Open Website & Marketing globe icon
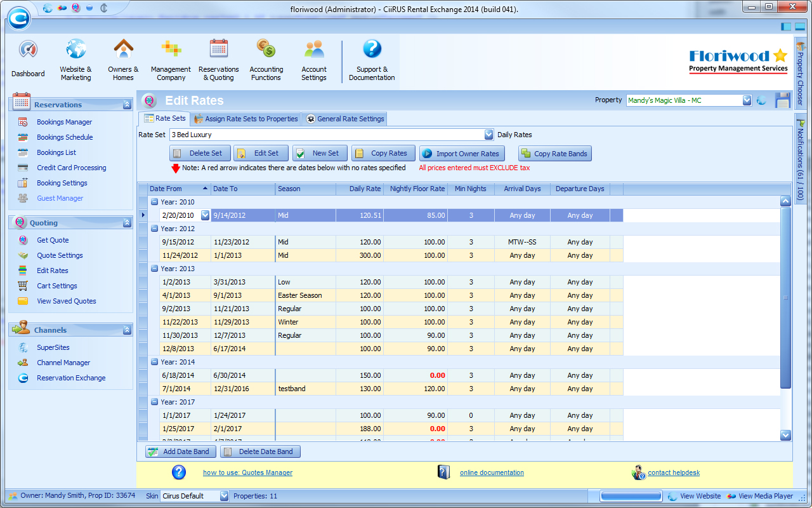The height and width of the screenshot is (508, 812). pos(76,49)
